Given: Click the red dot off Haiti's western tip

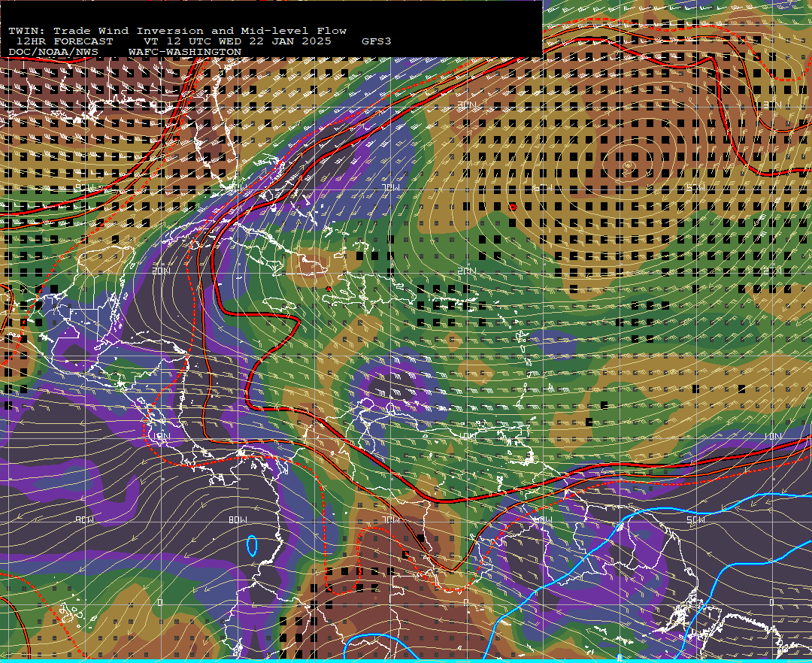Looking at the screenshot, I should pos(329,289).
